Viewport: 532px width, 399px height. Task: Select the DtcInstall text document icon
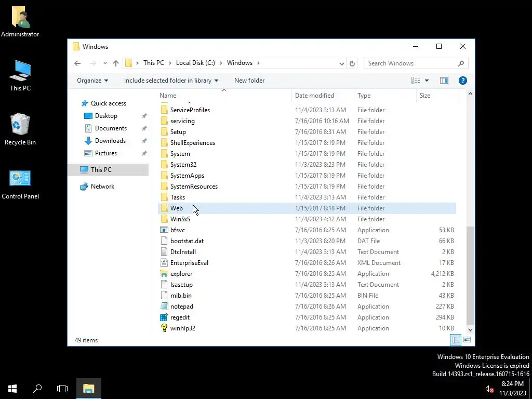click(x=164, y=252)
